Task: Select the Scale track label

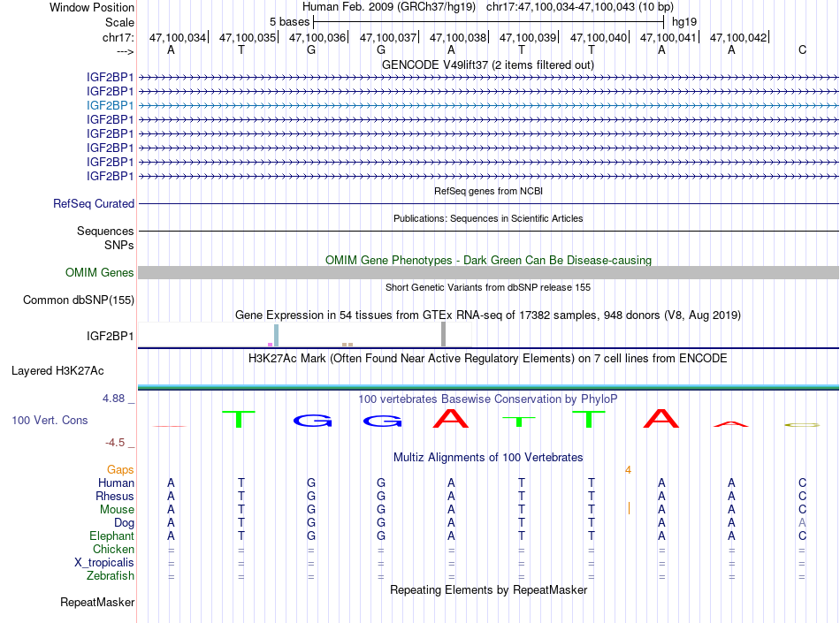Action: coord(119,22)
